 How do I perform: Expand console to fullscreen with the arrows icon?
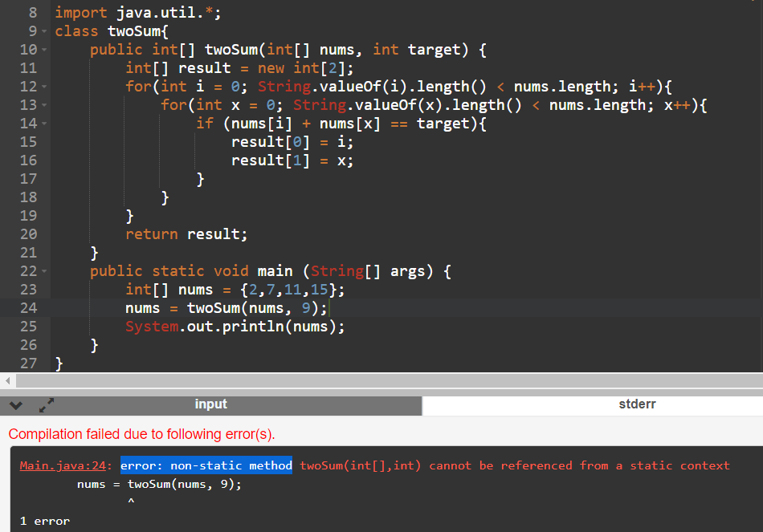(x=47, y=405)
